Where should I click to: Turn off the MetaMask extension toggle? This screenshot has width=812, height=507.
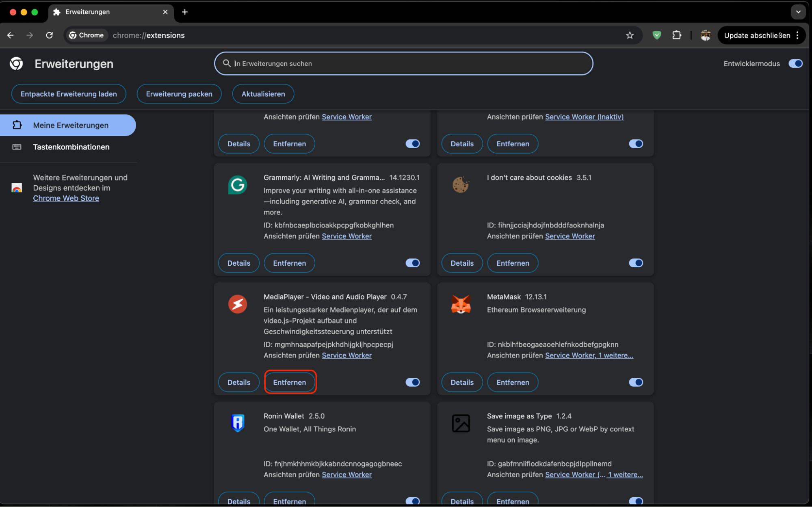(x=636, y=382)
